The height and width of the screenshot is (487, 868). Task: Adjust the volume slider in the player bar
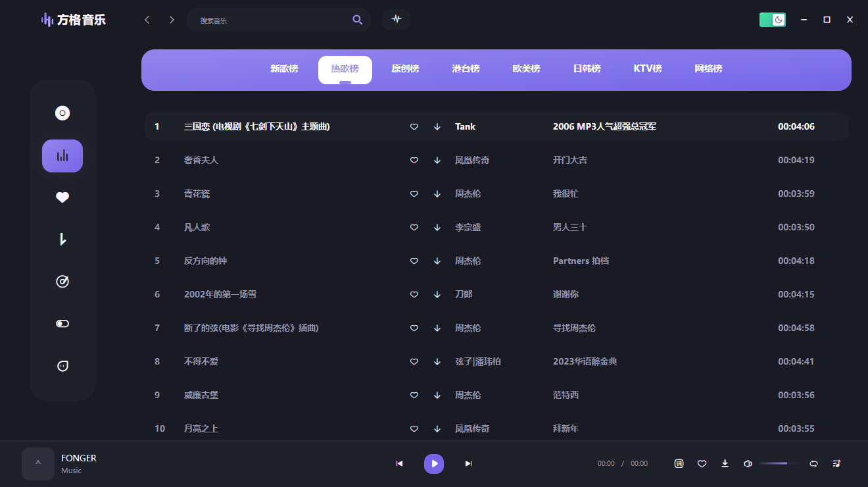point(779,463)
